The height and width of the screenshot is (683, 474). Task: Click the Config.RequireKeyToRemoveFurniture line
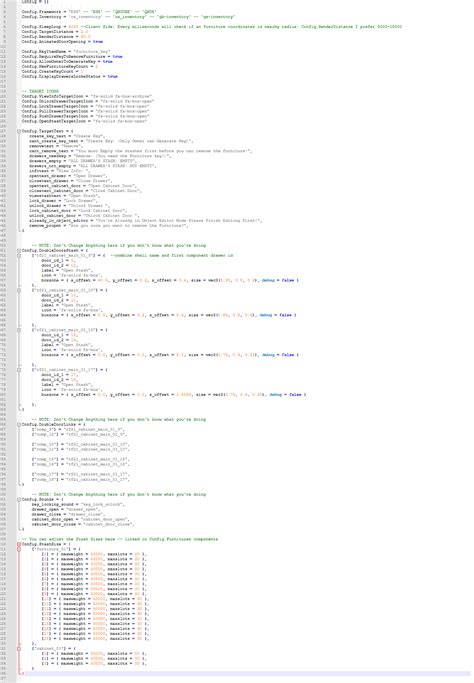pyautogui.click(x=72, y=57)
